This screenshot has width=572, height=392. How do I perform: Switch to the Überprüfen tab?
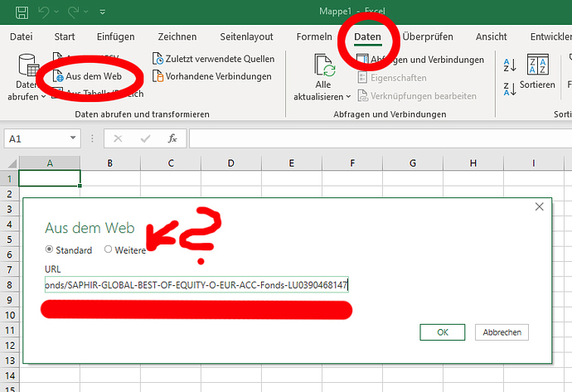coord(428,36)
